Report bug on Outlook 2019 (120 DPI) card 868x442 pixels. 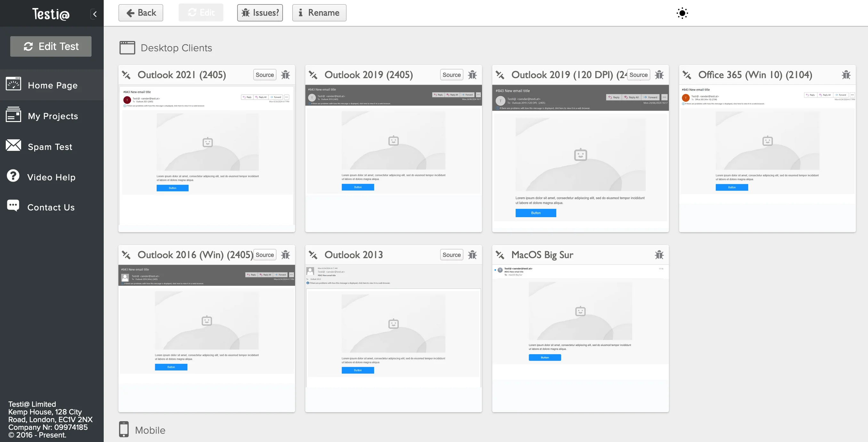659,75
